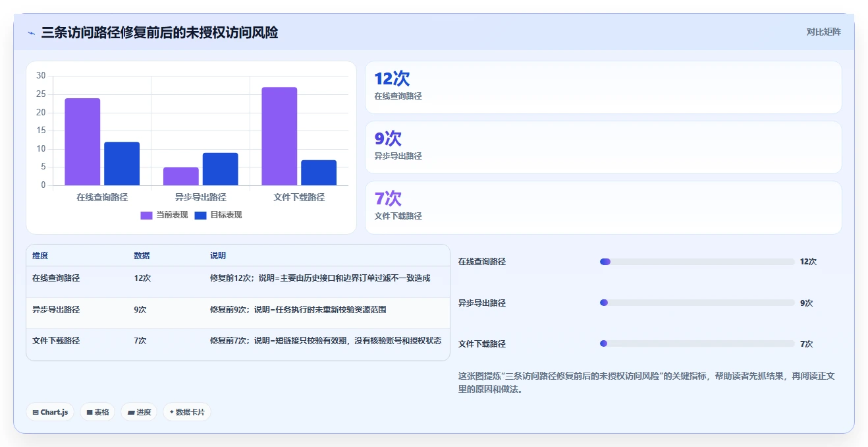Click the 9次 label beside progress bar
The image size is (868, 447).
(x=806, y=303)
